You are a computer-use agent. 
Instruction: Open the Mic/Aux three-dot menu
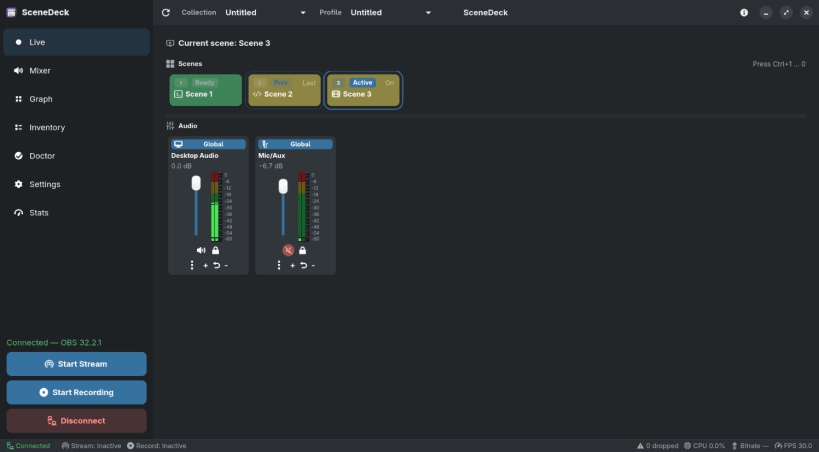[x=279, y=265]
